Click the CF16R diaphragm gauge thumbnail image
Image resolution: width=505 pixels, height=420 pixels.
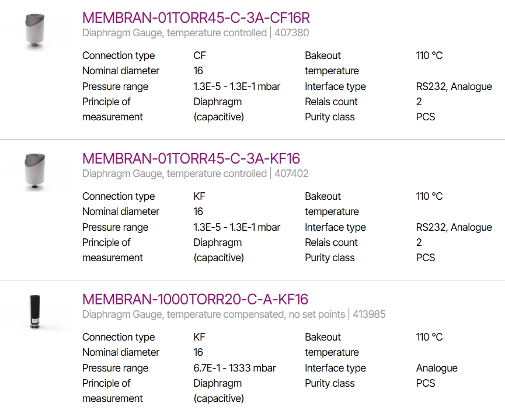(35, 32)
